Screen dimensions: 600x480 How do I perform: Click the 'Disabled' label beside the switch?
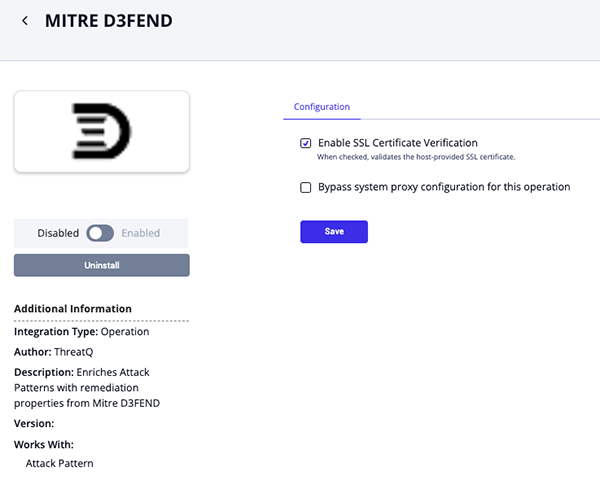(x=58, y=233)
